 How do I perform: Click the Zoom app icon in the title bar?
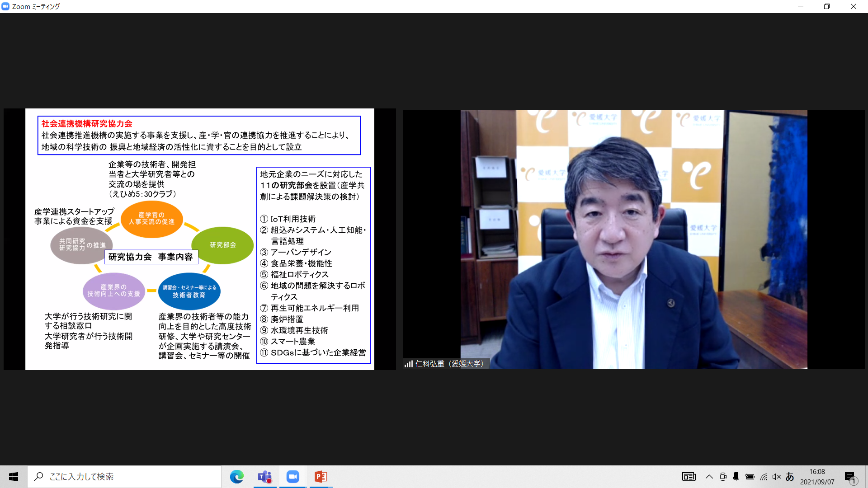pos(5,6)
